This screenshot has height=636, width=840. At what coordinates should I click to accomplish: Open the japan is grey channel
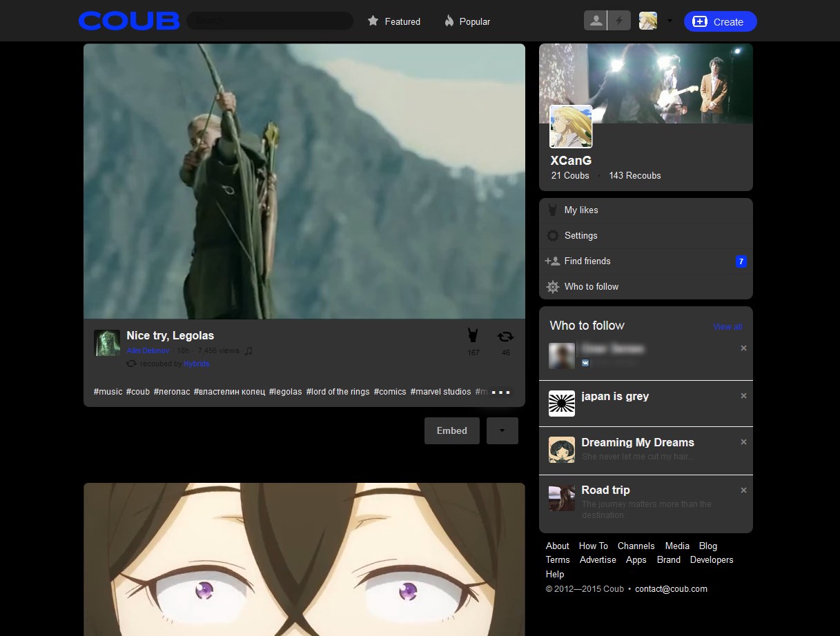(614, 397)
